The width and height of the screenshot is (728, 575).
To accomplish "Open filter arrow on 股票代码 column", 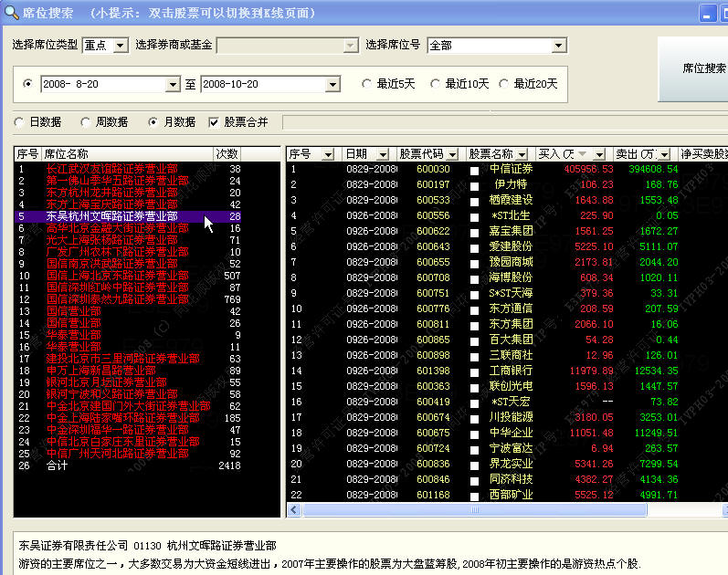I will click(457, 154).
